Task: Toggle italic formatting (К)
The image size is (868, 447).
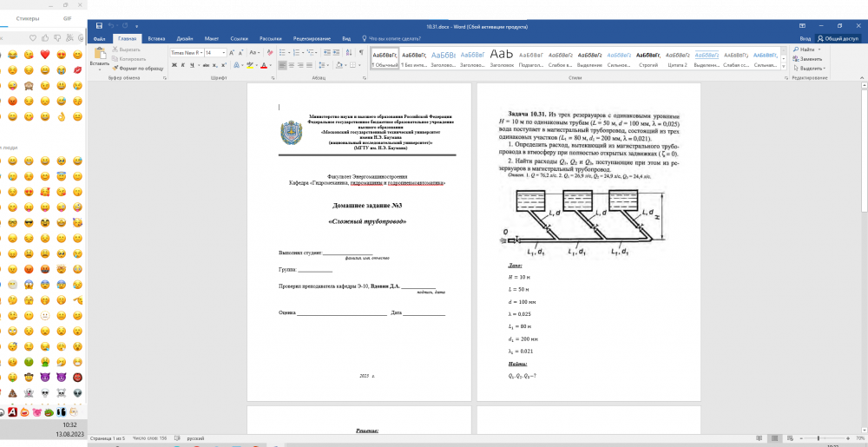Action: point(184,65)
